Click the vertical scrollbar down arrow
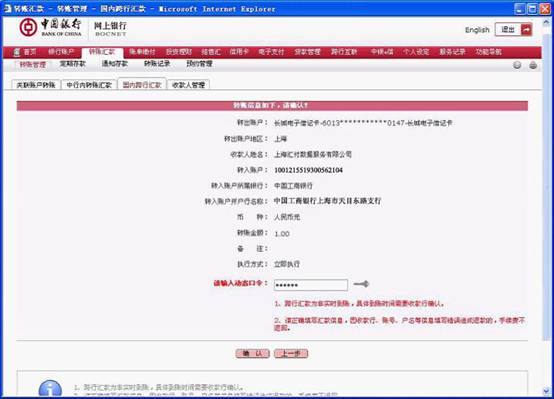 coord(546,391)
